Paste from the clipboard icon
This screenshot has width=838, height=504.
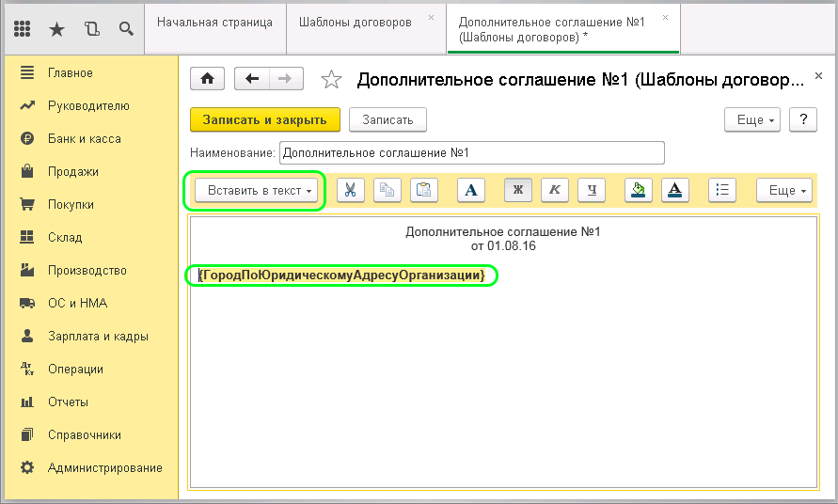(x=424, y=190)
